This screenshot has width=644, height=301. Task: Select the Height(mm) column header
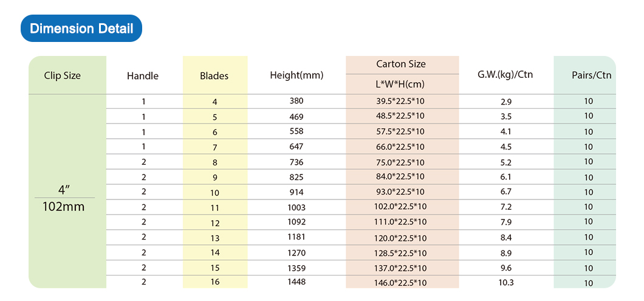coord(297,75)
